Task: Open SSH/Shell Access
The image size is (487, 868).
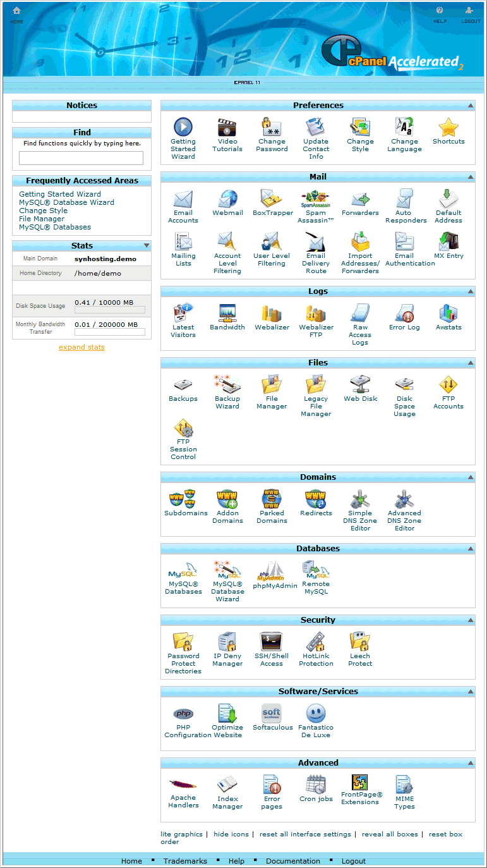Action: 272,642
